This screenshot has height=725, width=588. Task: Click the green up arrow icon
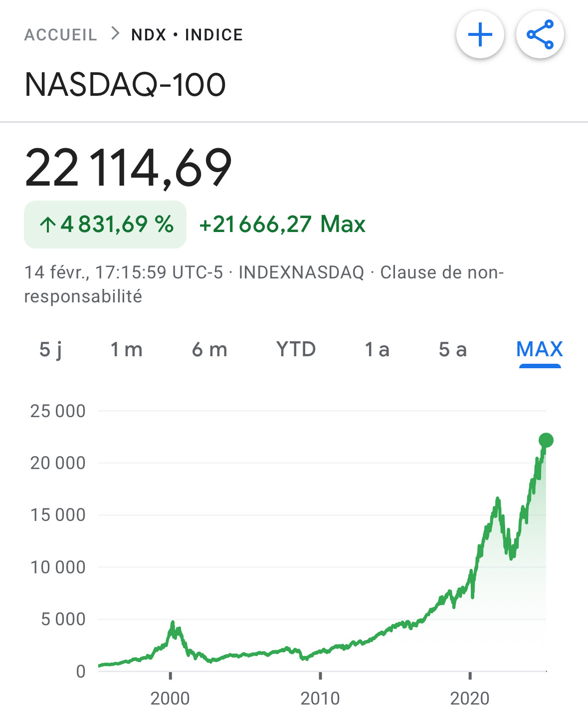coord(47,225)
